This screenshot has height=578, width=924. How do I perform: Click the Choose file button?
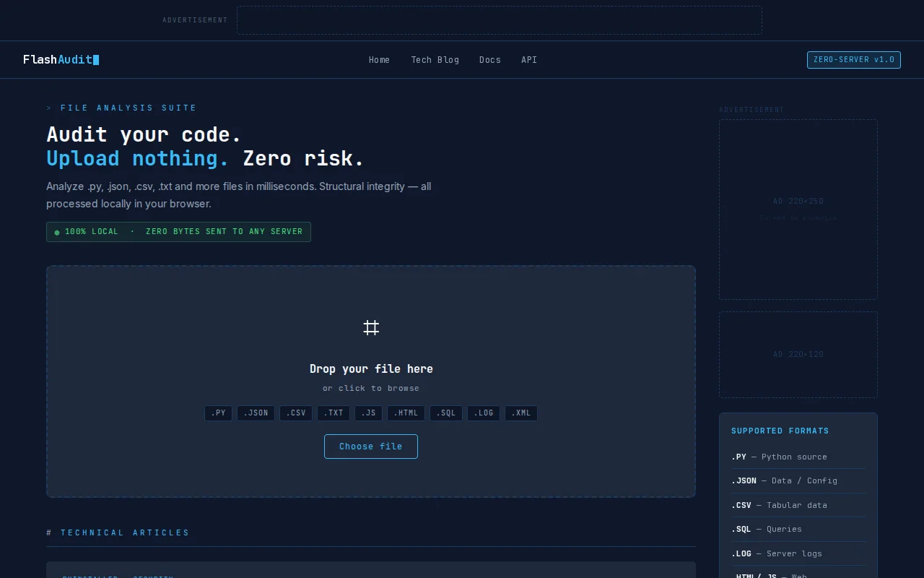tap(371, 447)
